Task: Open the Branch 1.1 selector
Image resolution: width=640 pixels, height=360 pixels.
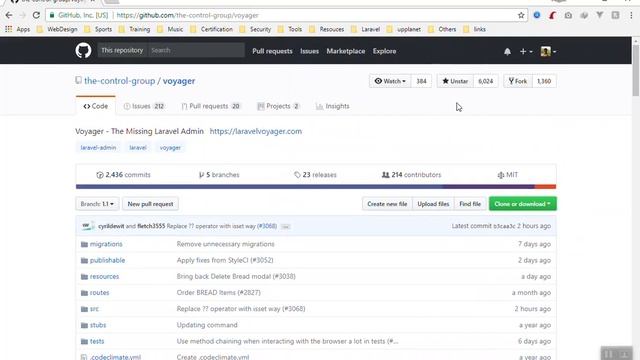Action: coord(97,204)
